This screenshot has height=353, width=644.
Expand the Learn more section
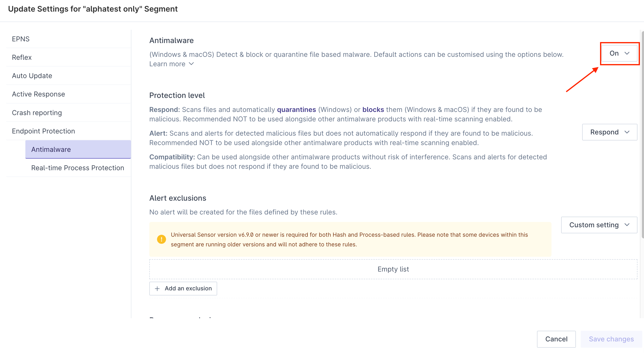point(172,64)
